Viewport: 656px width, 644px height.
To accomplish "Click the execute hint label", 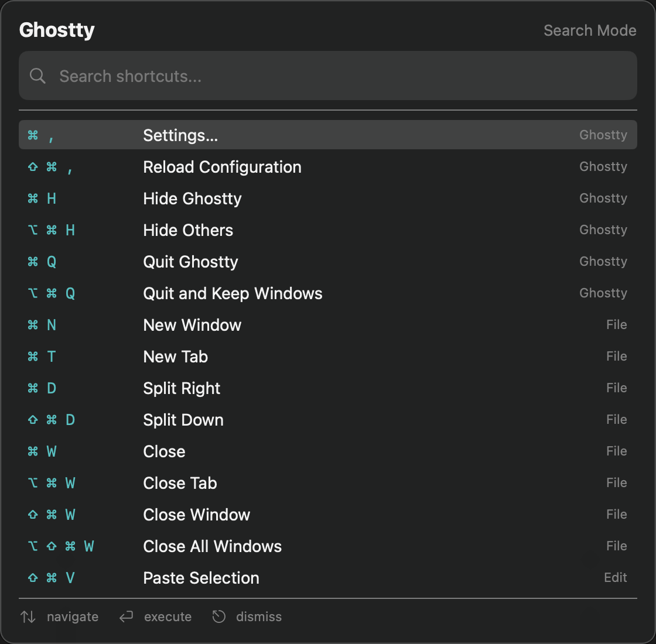I will pyautogui.click(x=168, y=617).
